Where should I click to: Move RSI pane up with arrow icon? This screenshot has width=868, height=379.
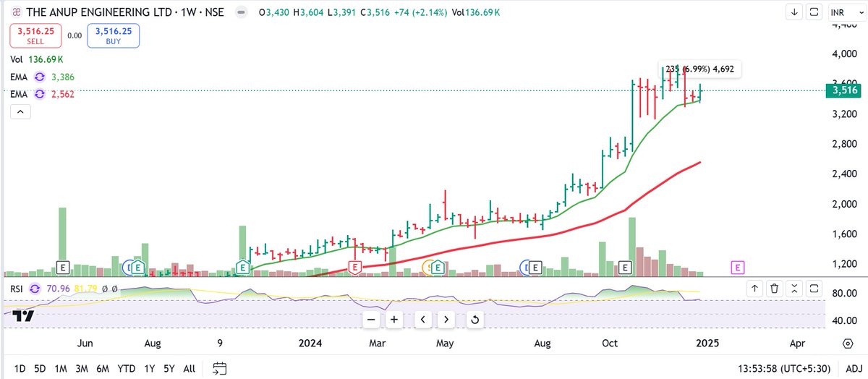[754, 288]
